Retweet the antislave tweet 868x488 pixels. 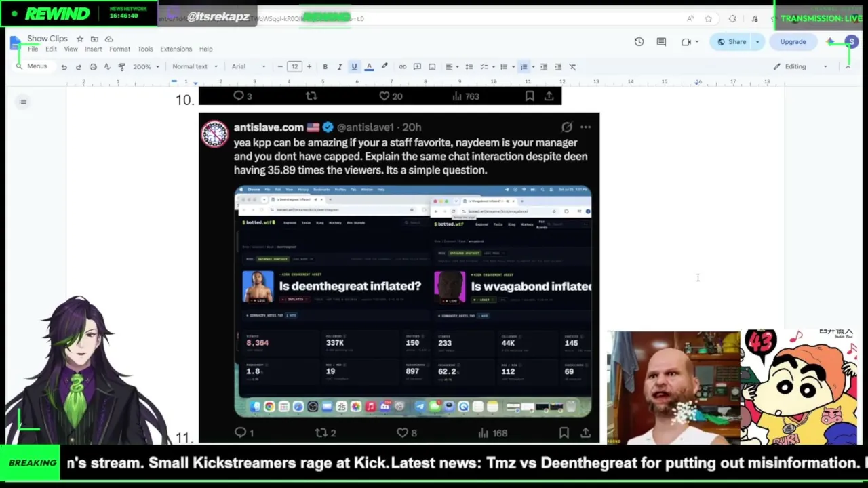[x=321, y=432]
